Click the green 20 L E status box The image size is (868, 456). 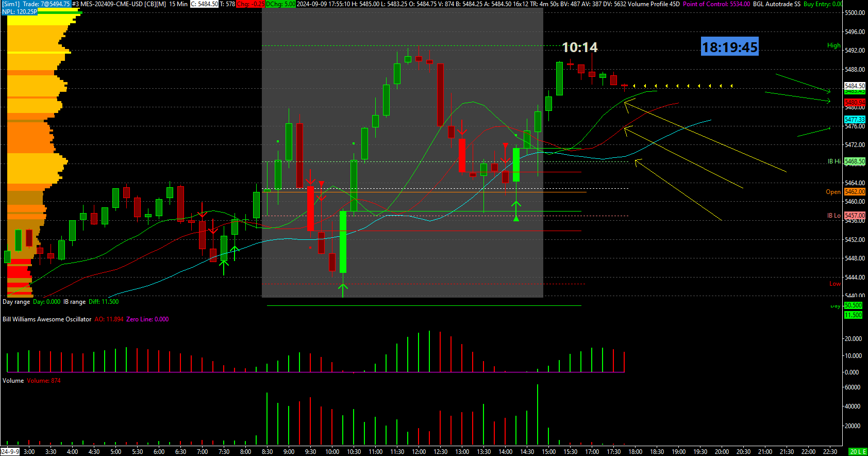tap(857, 451)
